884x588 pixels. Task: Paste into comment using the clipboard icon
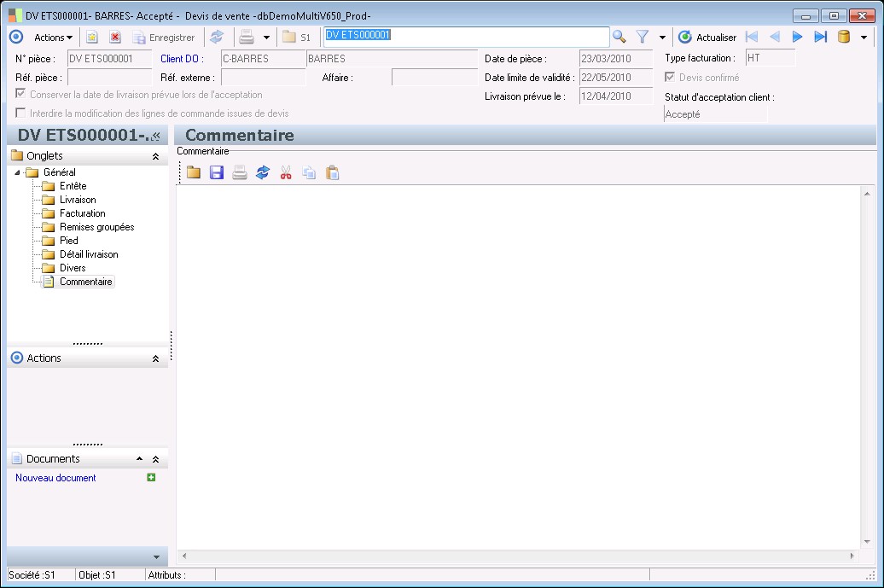pos(333,172)
